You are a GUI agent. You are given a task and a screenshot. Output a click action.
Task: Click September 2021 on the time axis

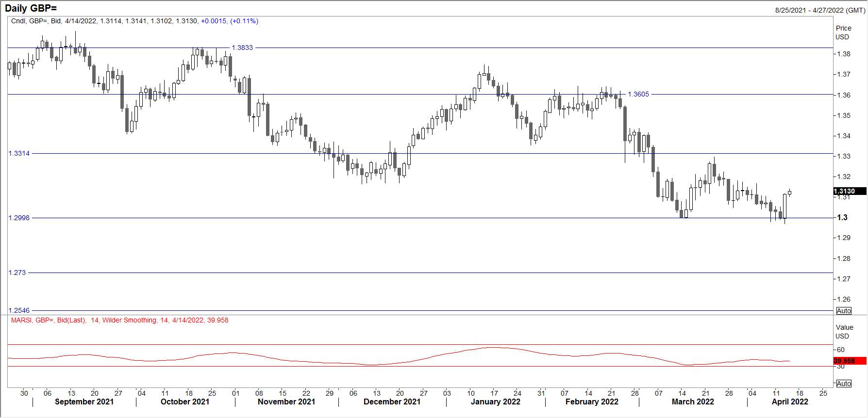pyautogui.click(x=84, y=402)
